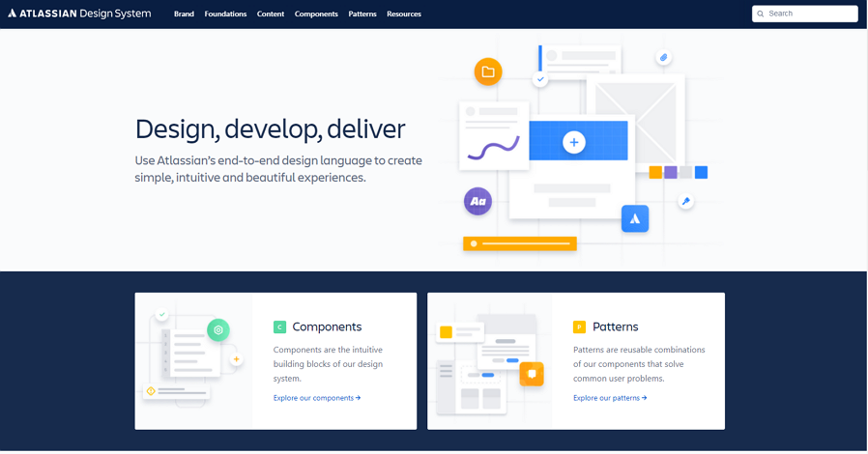Open the Brand menu
The image size is (868, 454).
tap(184, 14)
